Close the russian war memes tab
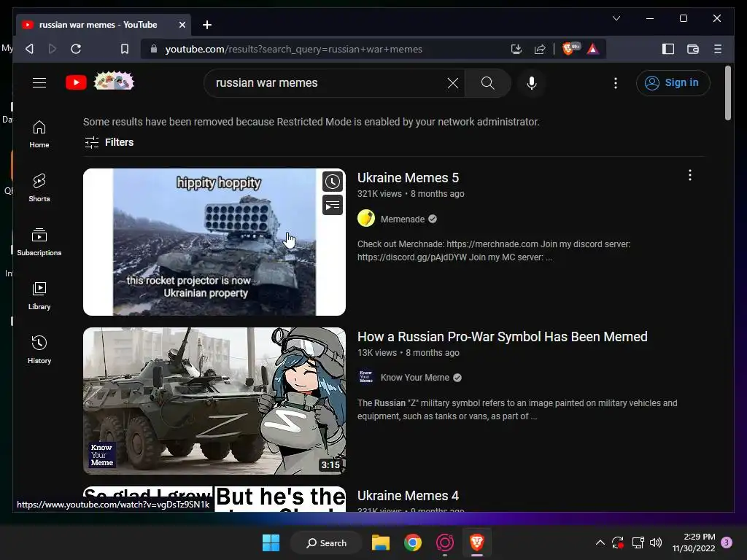 (182, 25)
